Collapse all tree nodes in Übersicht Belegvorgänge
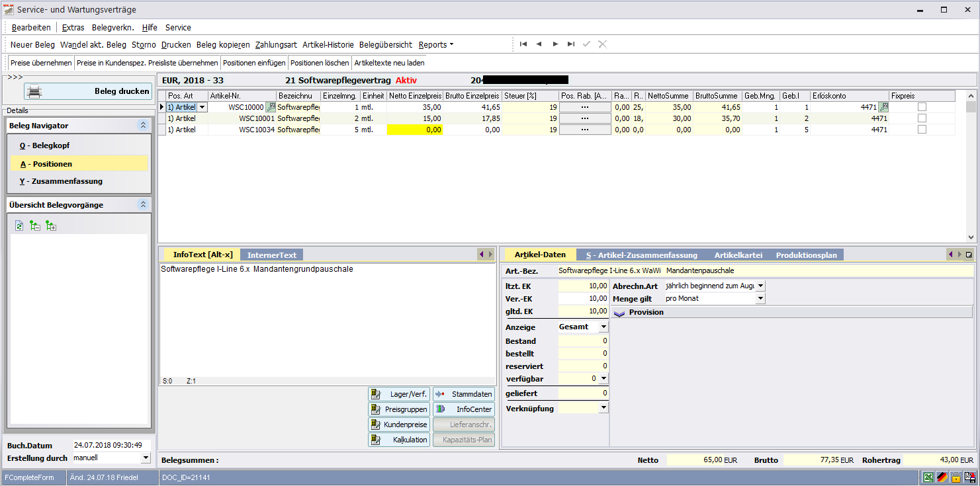 (35, 226)
